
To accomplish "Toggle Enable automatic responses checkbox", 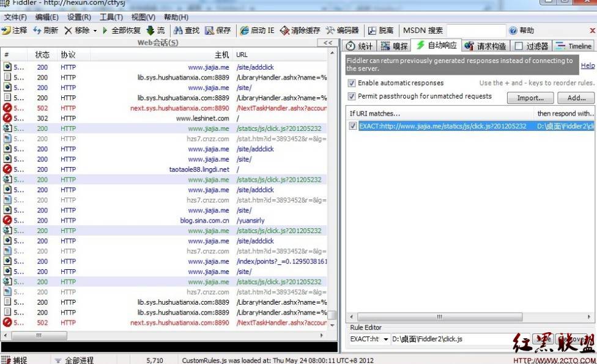I will coord(352,83).
